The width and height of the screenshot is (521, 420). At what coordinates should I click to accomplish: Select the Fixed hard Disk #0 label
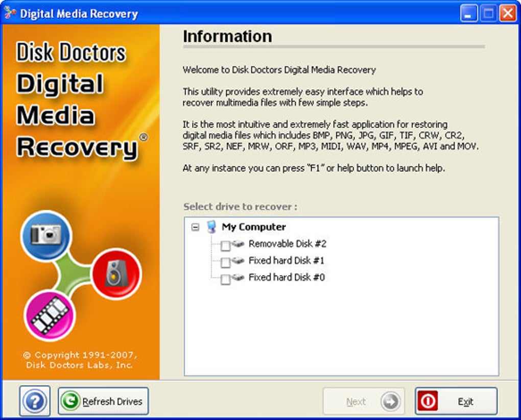287,277
